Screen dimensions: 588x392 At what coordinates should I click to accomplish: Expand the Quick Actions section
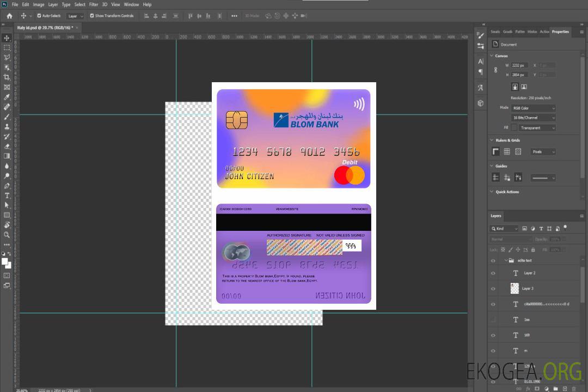click(492, 192)
